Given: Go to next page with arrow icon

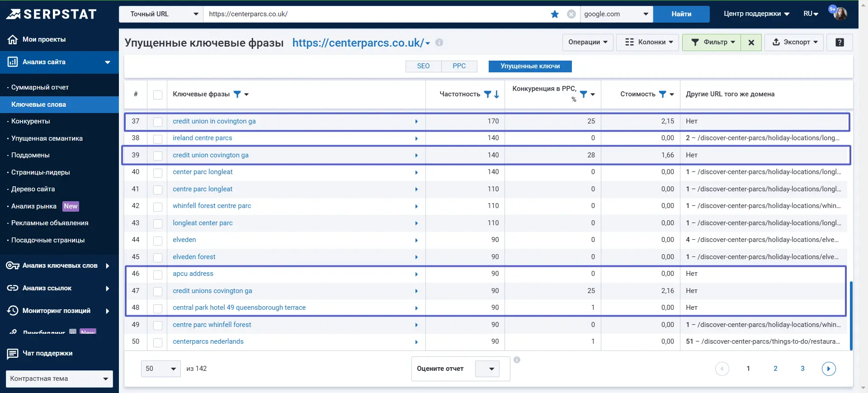Looking at the screenshot, I should click(829, 369).
